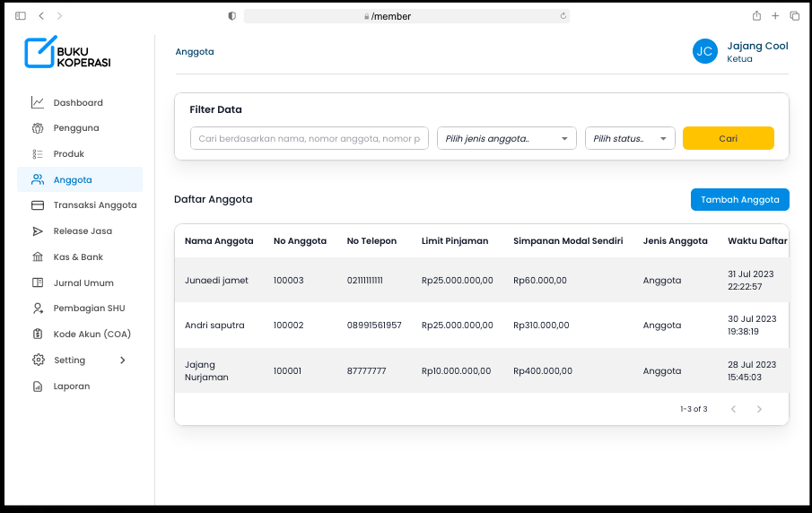This screenshot has height=513, width=812.
Task: Click the Anggota people icon
Action: click(x=38, y=179)
